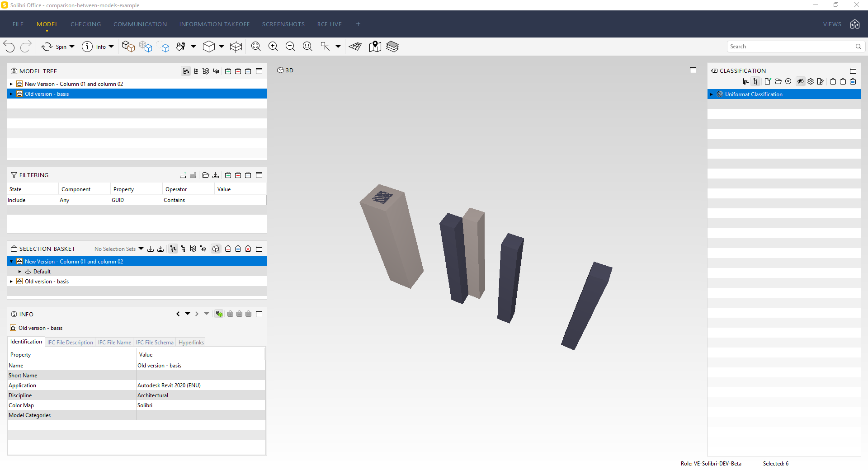Activate the Spin navigation tool

click(x=54, y=47)
